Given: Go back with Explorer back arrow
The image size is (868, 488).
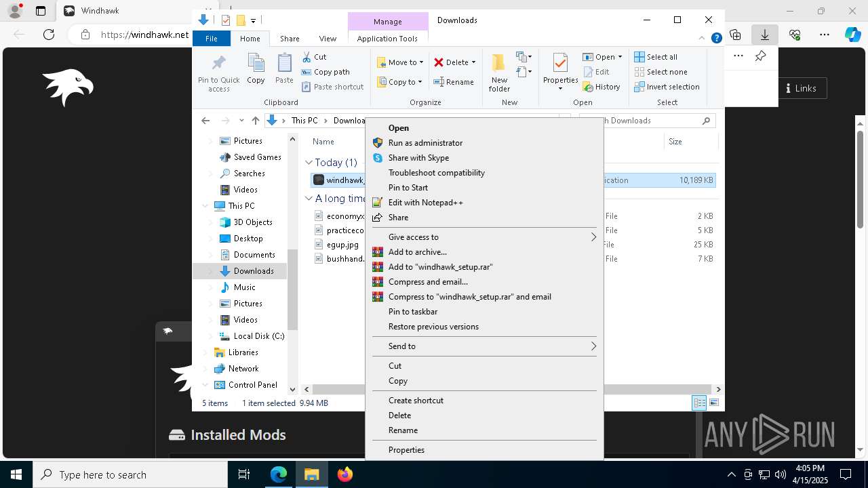Looking at the screenshot, I should pyautogui.click(x=205, y=121).
